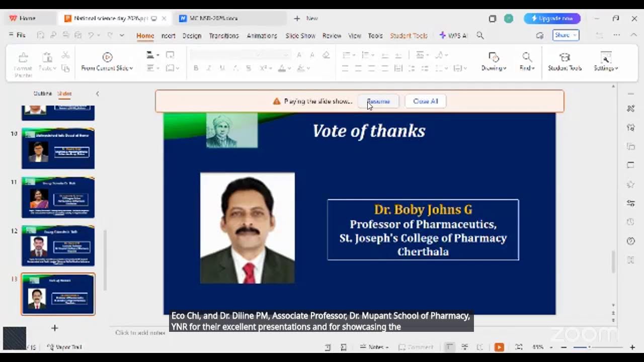Viewport: 644px width, 362px height.
Task: Click the clear formatting eraser icon
Action: click(x=326, y=55)
